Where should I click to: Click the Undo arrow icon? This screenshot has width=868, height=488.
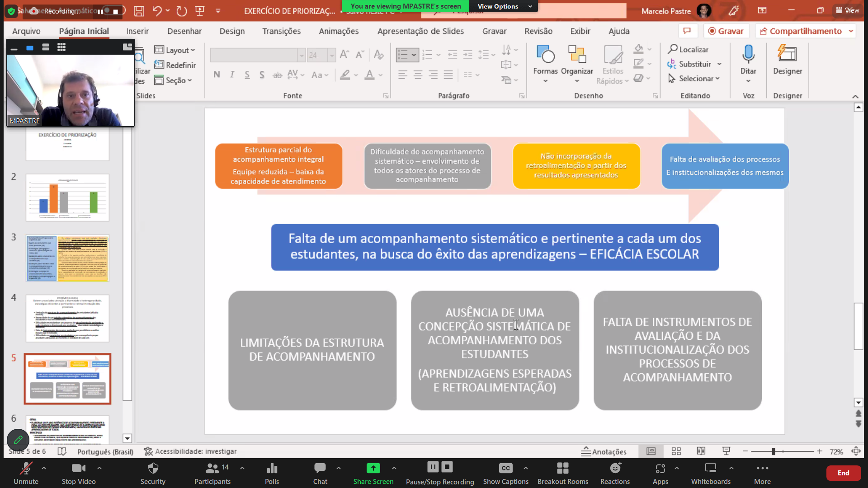click(157, 11)
